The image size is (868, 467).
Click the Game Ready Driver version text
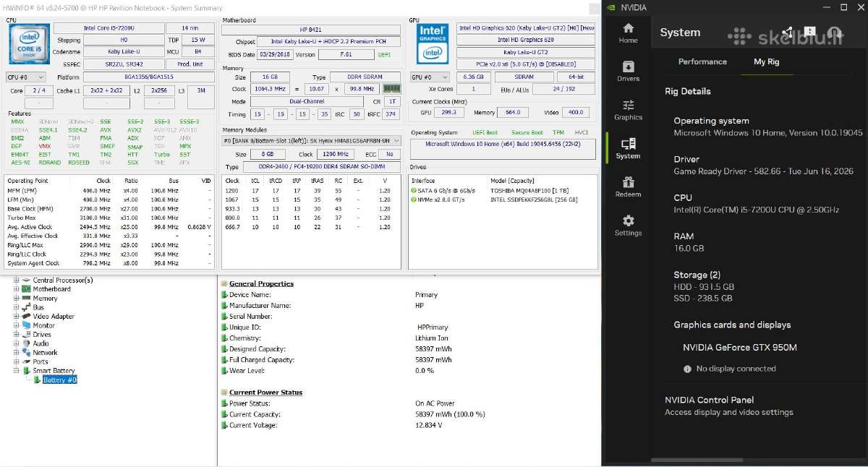point(763,171)
